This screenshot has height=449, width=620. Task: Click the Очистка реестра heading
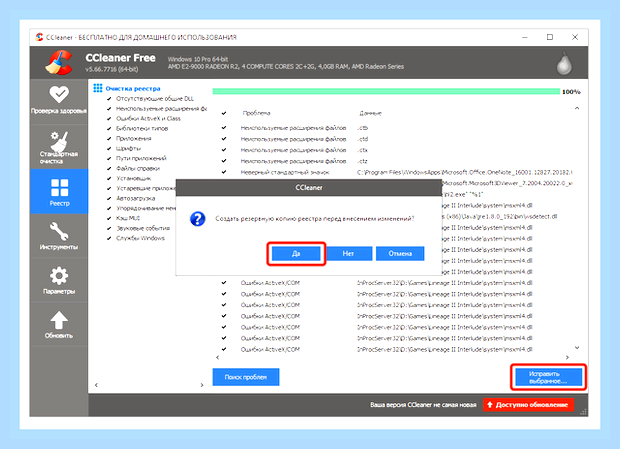pyautogui.click(x=133, y=89)
